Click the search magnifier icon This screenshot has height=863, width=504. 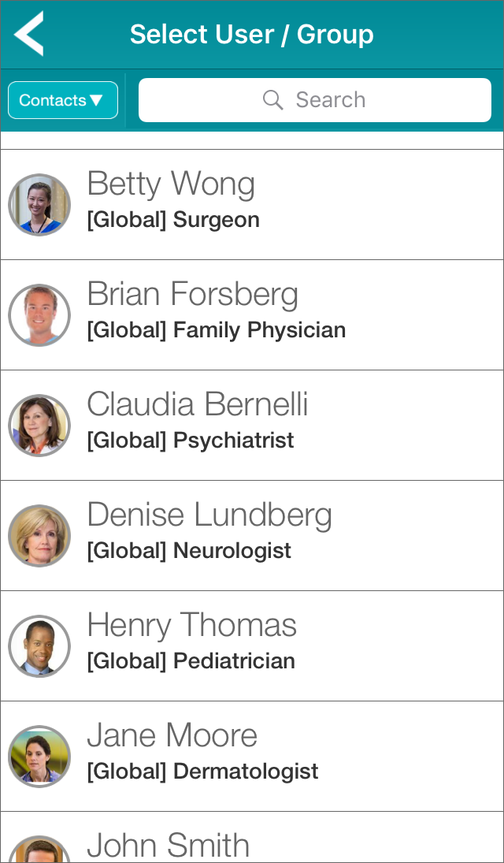point(272,100)
